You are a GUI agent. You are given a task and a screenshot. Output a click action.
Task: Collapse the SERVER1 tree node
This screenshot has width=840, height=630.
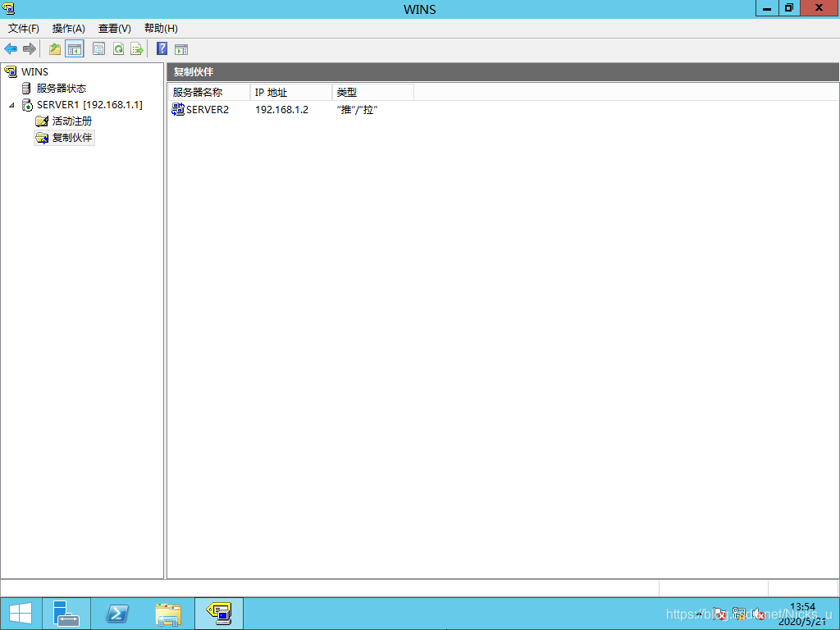pyautogui.click(x=11, y=105)
